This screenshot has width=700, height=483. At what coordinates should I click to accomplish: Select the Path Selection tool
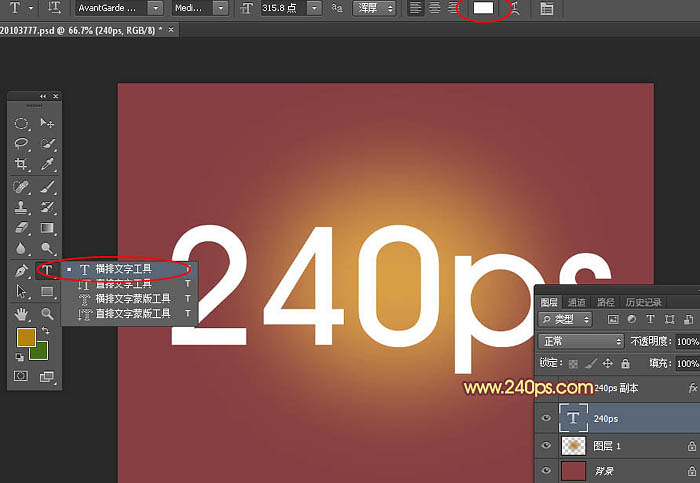[21, 291]
